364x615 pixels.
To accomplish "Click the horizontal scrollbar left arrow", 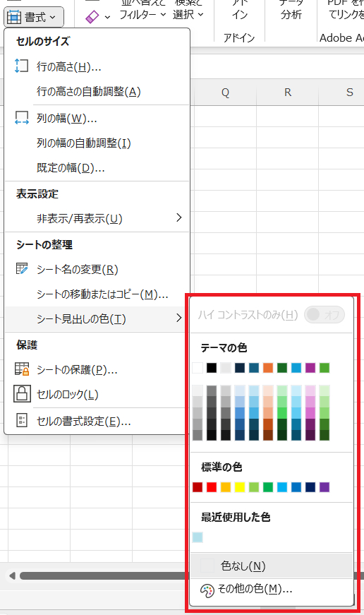I will pyautogui.click(x=12, y=575).
